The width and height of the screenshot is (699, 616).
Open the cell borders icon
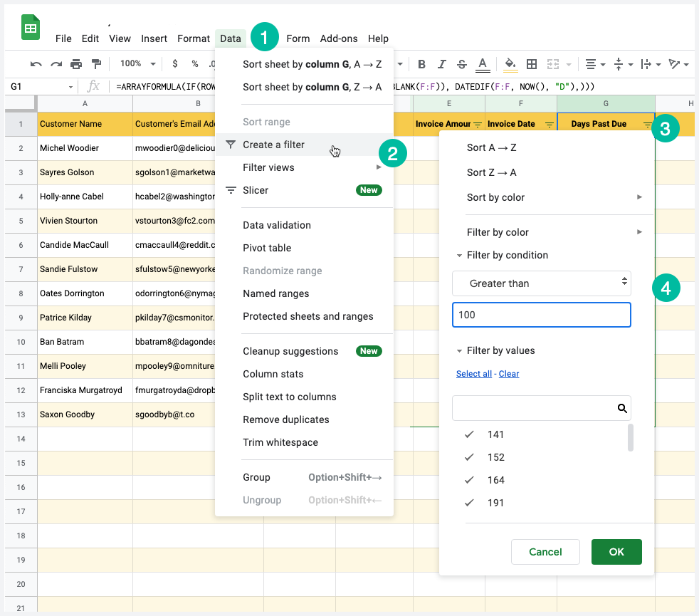pos(532,64)
